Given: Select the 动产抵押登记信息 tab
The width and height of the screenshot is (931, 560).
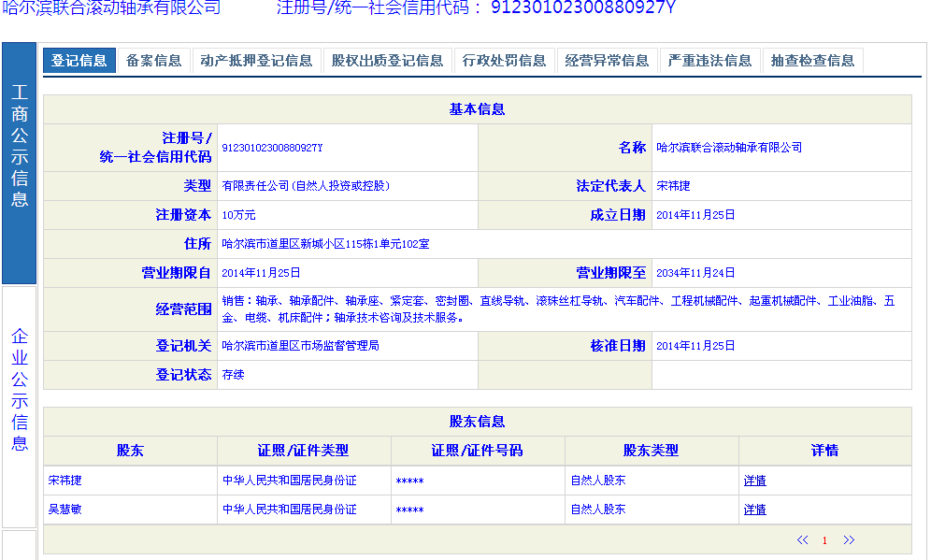Looking at the screenshot, I should click(256, 61).
